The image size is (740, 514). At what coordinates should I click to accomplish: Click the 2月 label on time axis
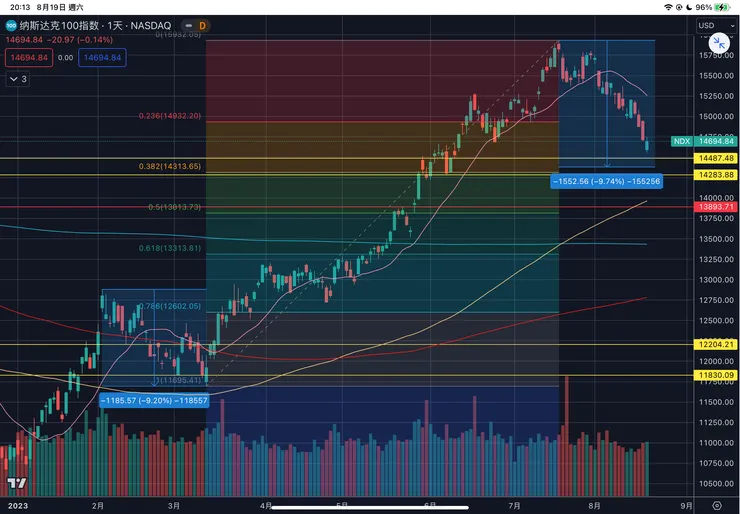point(98,506)
